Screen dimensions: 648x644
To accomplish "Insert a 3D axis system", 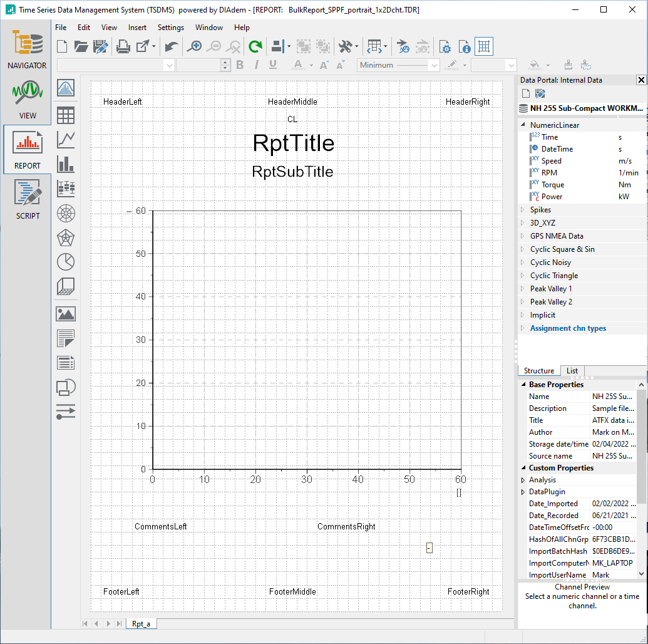I will tap(66, 286).
